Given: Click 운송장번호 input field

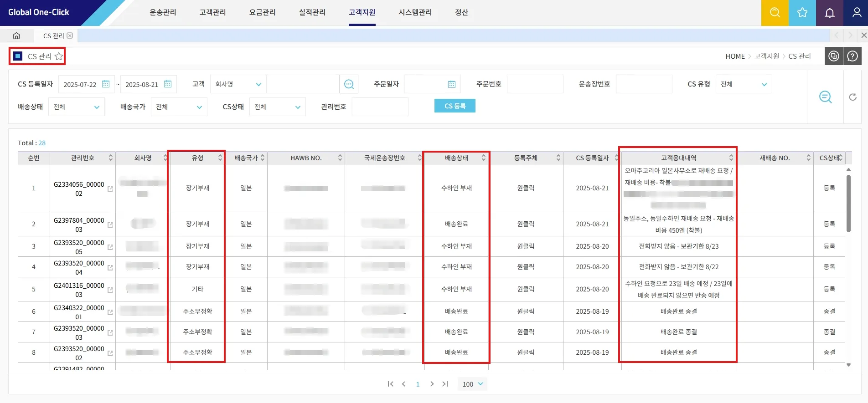Looking at the screenshot, I should click(644, 84).
